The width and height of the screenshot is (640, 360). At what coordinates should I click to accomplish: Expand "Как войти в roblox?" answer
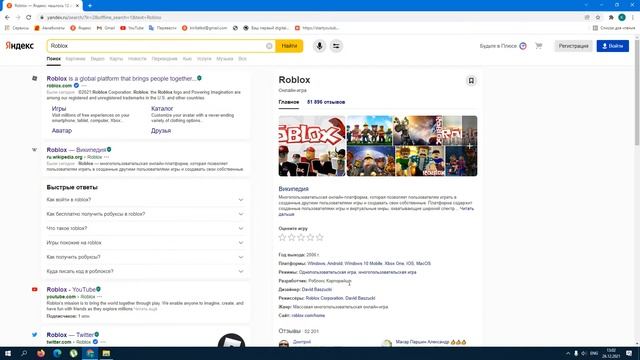(x=145, y=200)
